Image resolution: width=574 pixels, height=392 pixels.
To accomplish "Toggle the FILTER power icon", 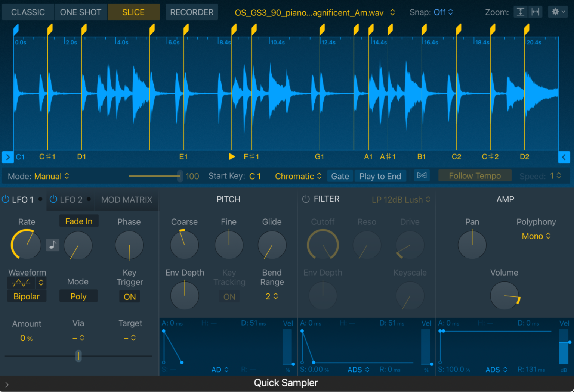I will 305,199.
